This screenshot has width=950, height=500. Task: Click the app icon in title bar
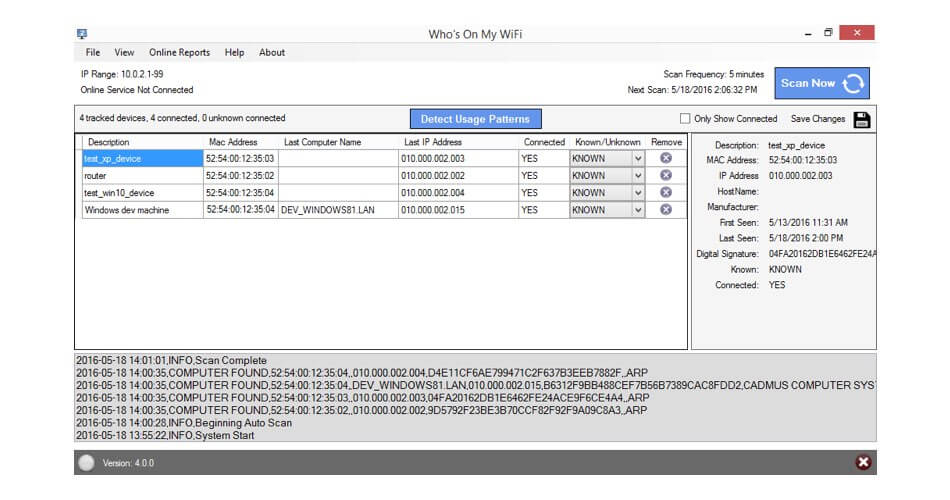point(81,34)
